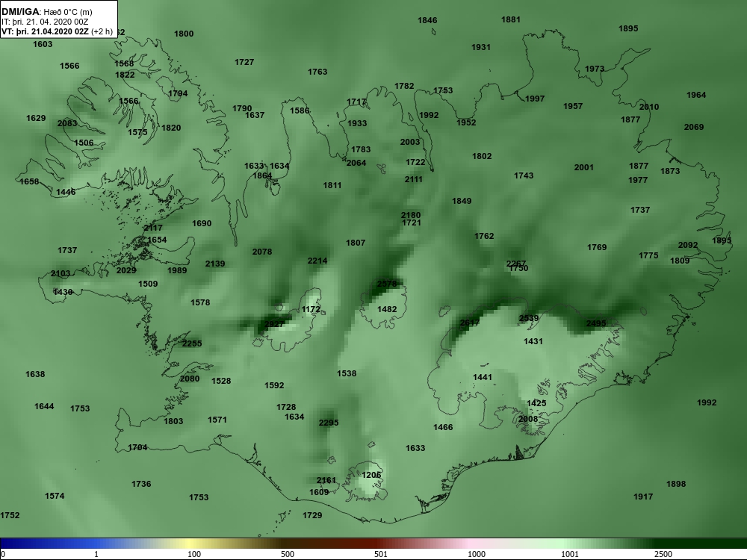Pick the yellow band of the colour scale
The image size is (747, 560).
pyautogui.click(x=188, y=544)
